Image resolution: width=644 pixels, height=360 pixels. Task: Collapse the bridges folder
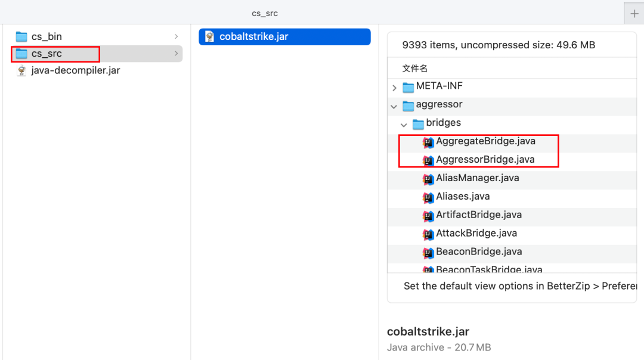coord(404,125)
